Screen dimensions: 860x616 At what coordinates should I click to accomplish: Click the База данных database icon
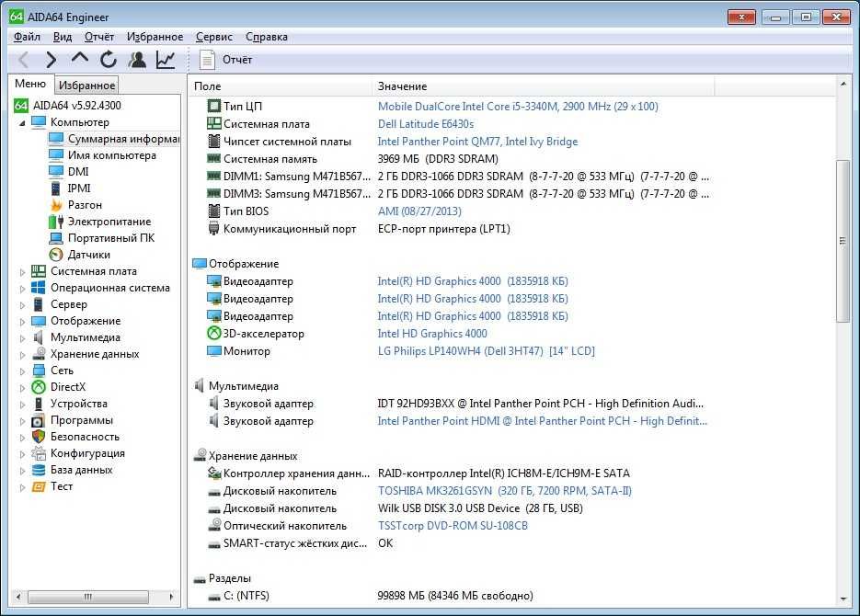click(x=39, y=470)
